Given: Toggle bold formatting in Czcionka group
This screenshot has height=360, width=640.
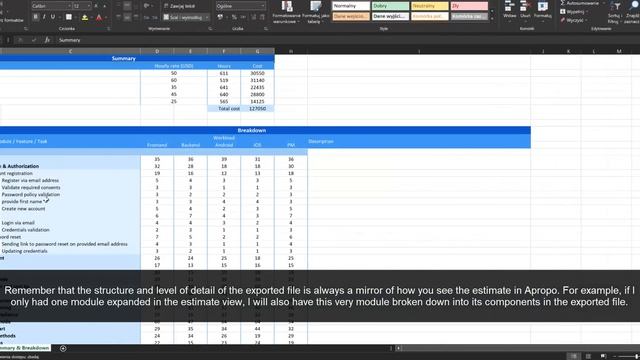Looking at the screenshot, I should 36,17.
